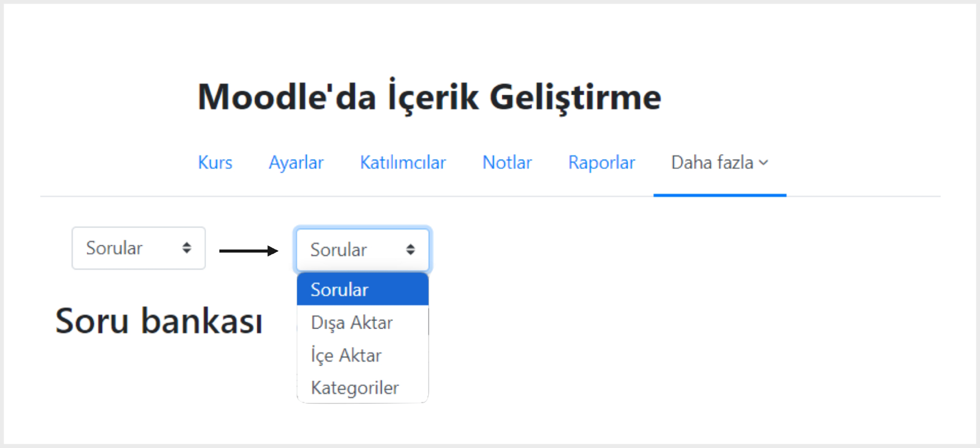This screenshot has width=980, height=448.
Task: Click up-down arrows on left Sorular box
Action: tap(187, 248)
